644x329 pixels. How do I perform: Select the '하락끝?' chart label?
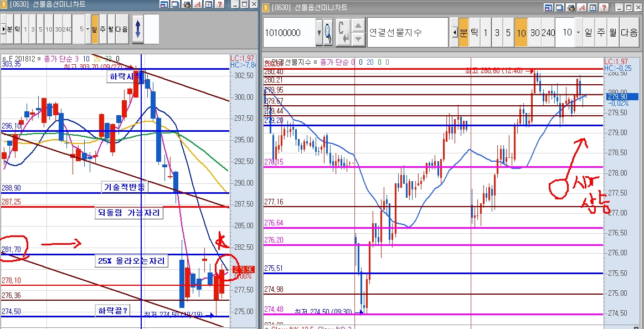pos(112,311)
